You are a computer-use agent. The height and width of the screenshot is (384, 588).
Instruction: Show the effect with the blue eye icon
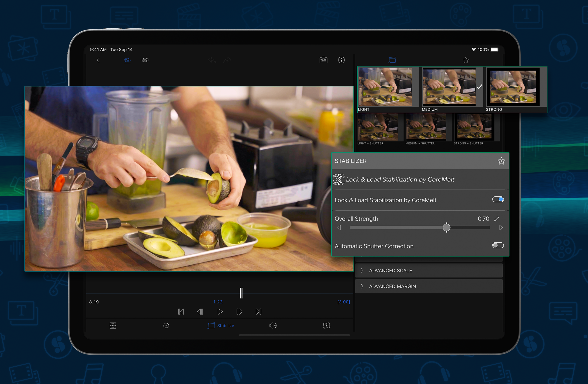pyautogui.click(x=127, y=60)
